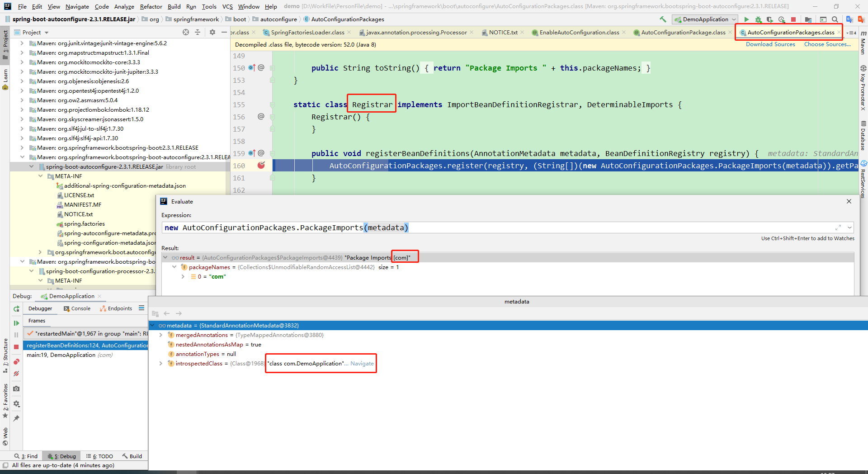Viewport: 868px width, 474px height.
Task: Open the DemoApplication run configuration dropdown
Action: [705, 19]
